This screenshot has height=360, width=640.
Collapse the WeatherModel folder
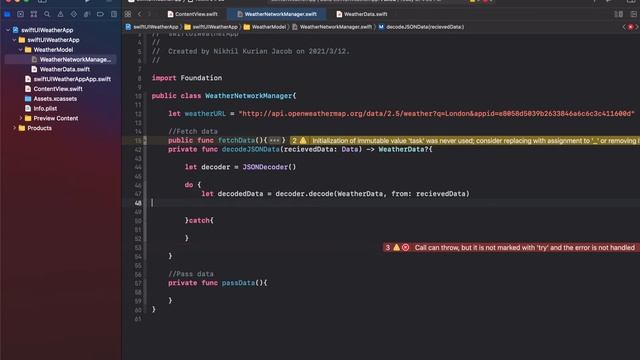tap(21, 50)
